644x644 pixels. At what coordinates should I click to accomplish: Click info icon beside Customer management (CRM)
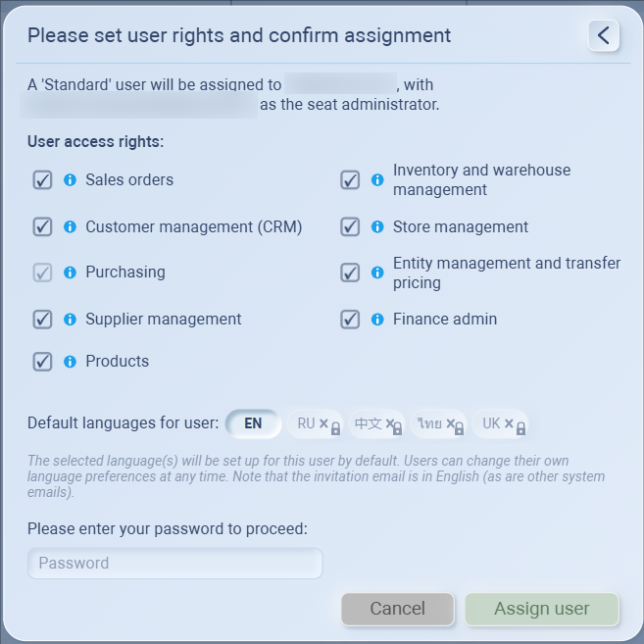(x=70, y=227)
